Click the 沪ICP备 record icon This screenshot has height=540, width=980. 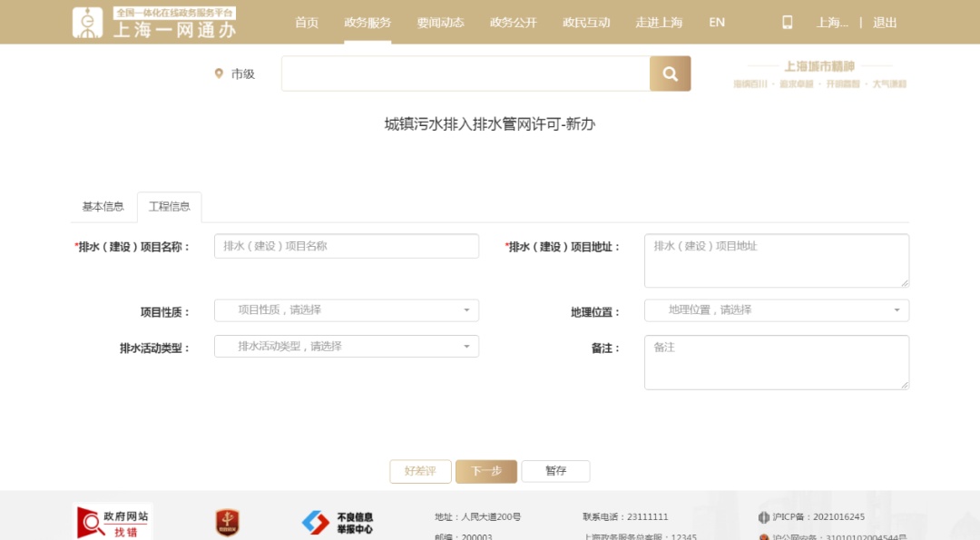pos(764,517)
